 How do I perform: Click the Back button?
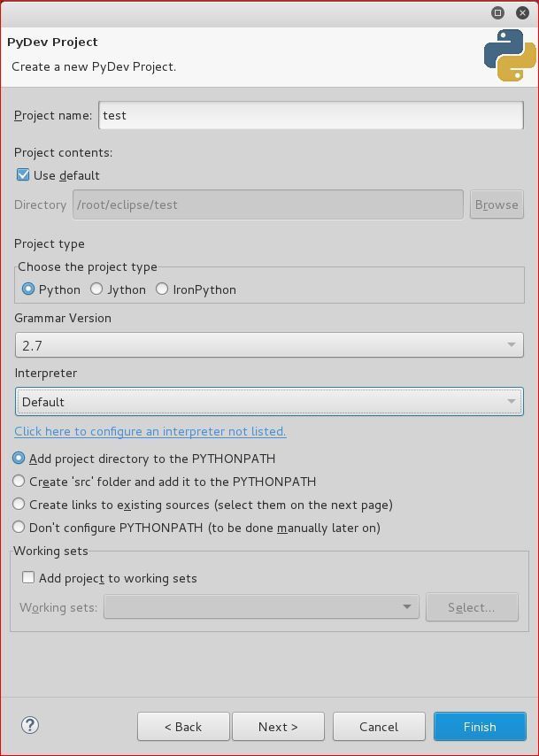(x=183, y=727)
